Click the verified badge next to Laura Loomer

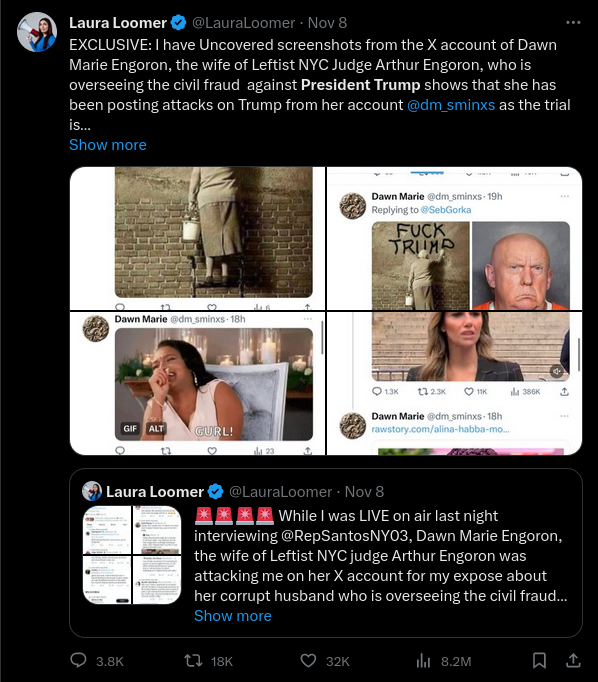178,23
